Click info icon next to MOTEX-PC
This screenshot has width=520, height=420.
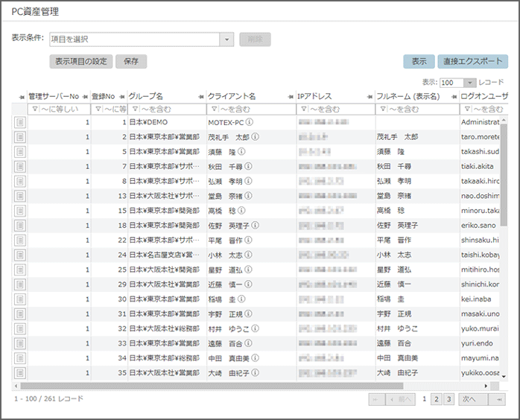(x=250, y=122)
